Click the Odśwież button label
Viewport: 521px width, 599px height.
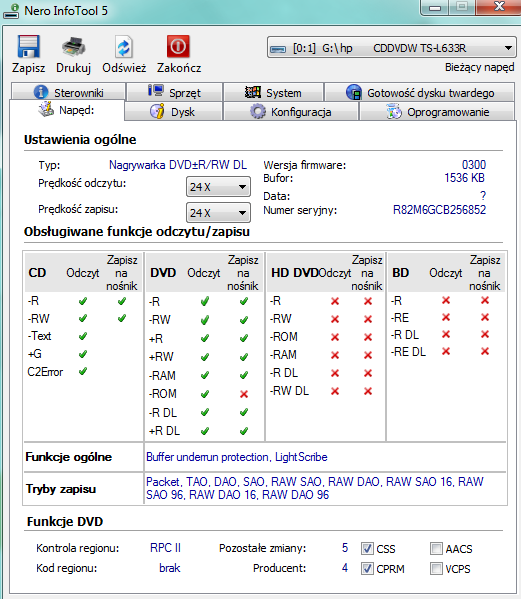(x=124, y=68)
